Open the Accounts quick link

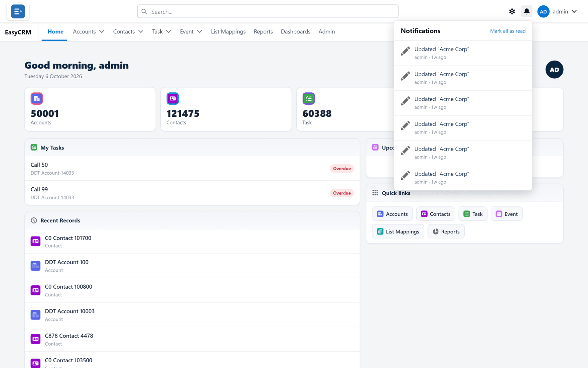[392, 214]
